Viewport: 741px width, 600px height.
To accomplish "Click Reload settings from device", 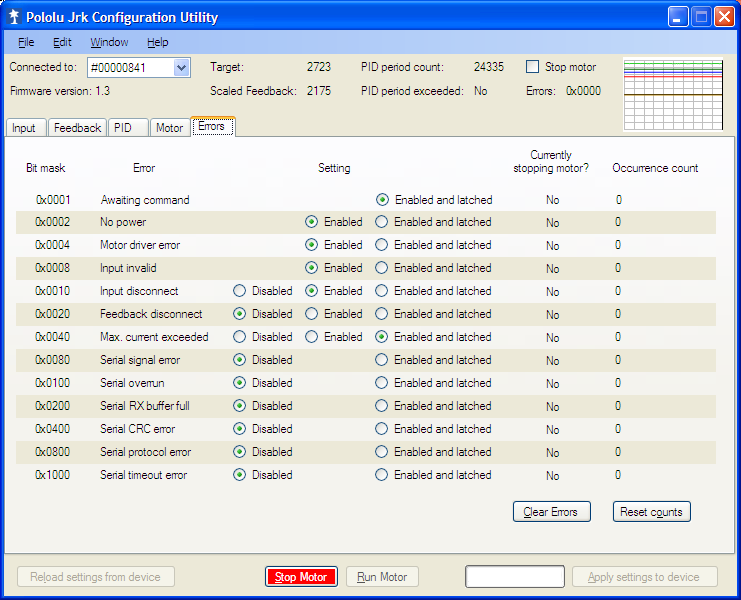I will coord(96,577).
